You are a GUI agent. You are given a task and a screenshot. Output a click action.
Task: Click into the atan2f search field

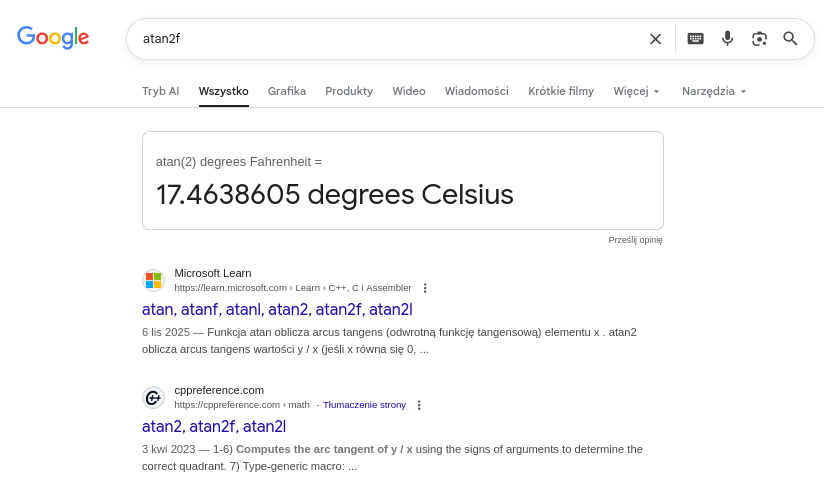[x=390, y=39]
